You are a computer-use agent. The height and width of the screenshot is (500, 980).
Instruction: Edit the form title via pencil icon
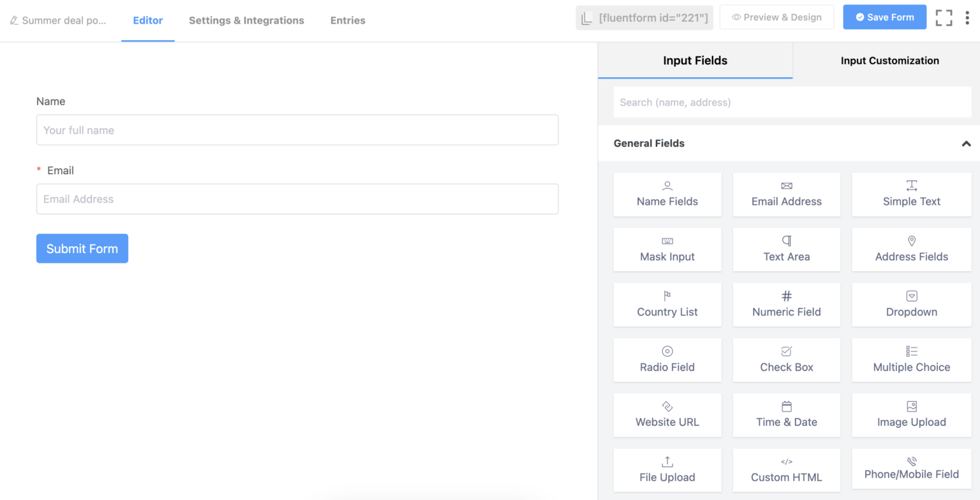tap(15, 20)
